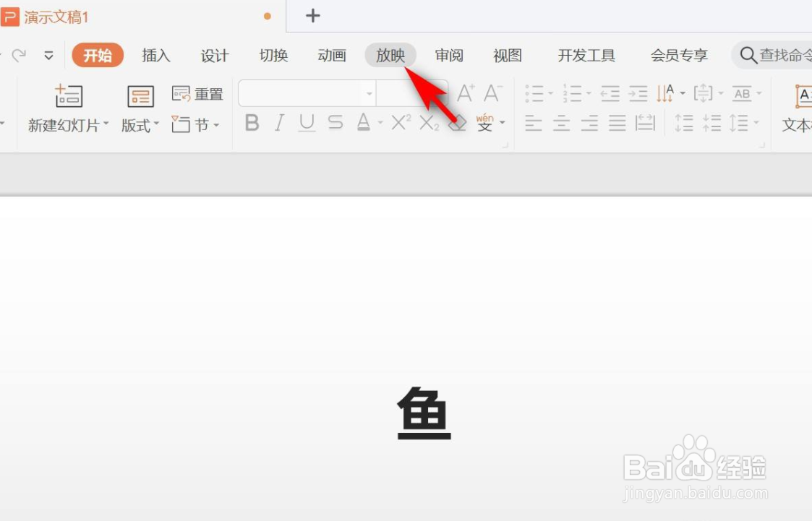The width and height of the screenshot is (812, 521).
Task: Expand the 新建幻灯片 dropdown arrow
Action: [106, 124]
